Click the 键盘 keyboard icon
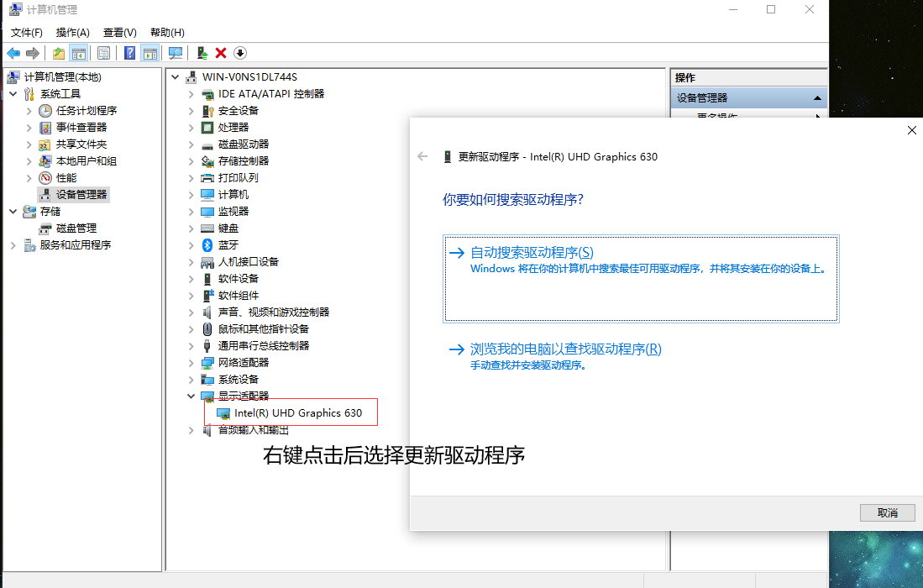Viewport: 923px width, 588px height. pos(207,228)
